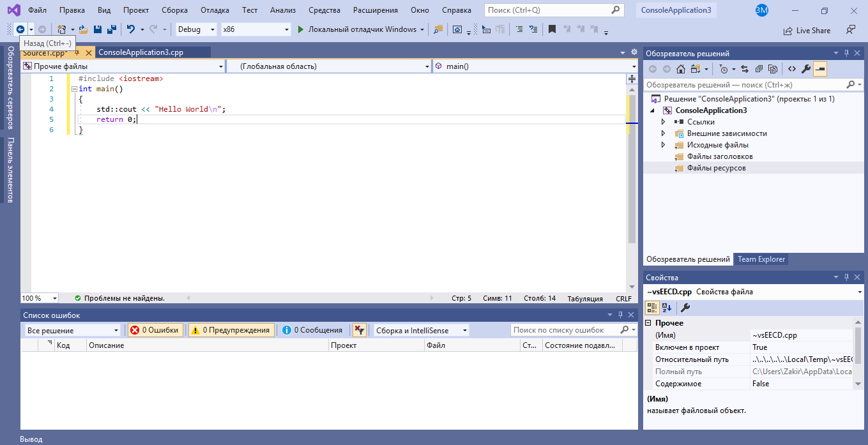Toggle Preview Selected Items in Solution Explorer

click(x=820, y=69)
